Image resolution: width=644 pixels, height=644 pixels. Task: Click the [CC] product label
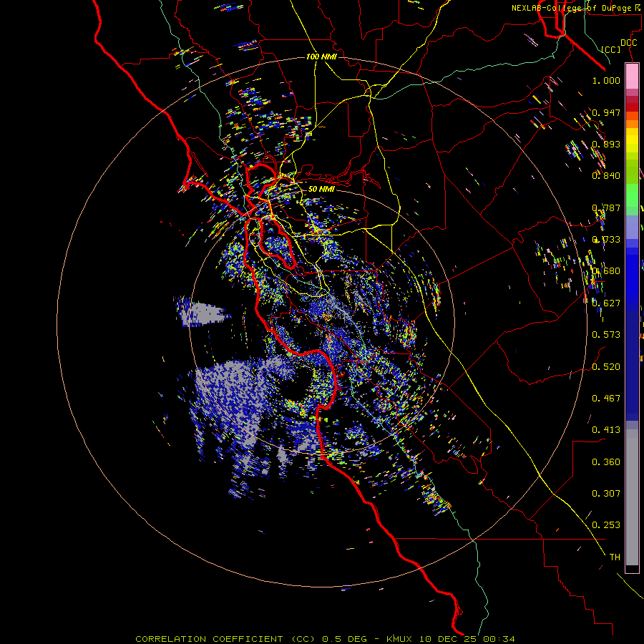(611, 49)
